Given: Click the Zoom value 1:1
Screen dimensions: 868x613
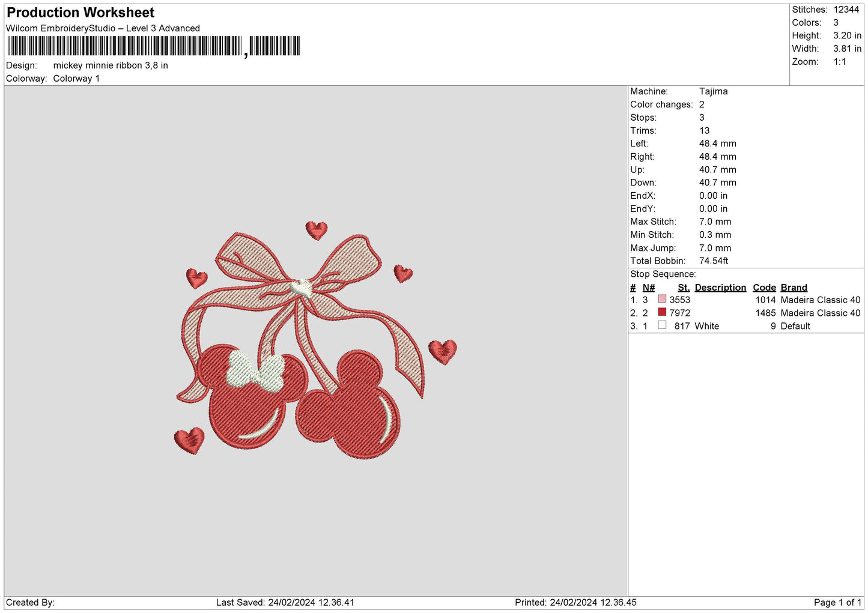Looking at the screenshot, I should (839, 62).
